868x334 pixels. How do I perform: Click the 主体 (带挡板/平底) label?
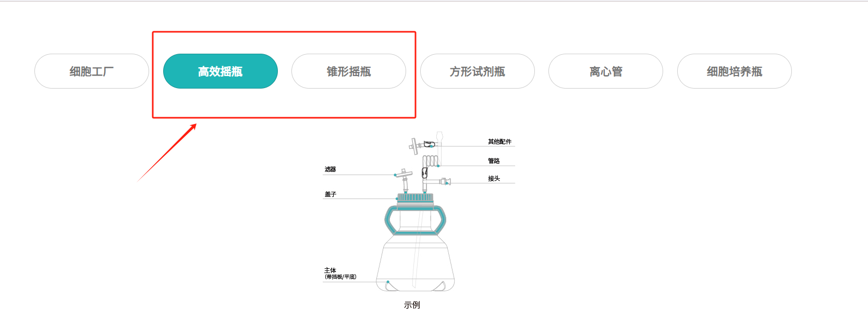340,274
